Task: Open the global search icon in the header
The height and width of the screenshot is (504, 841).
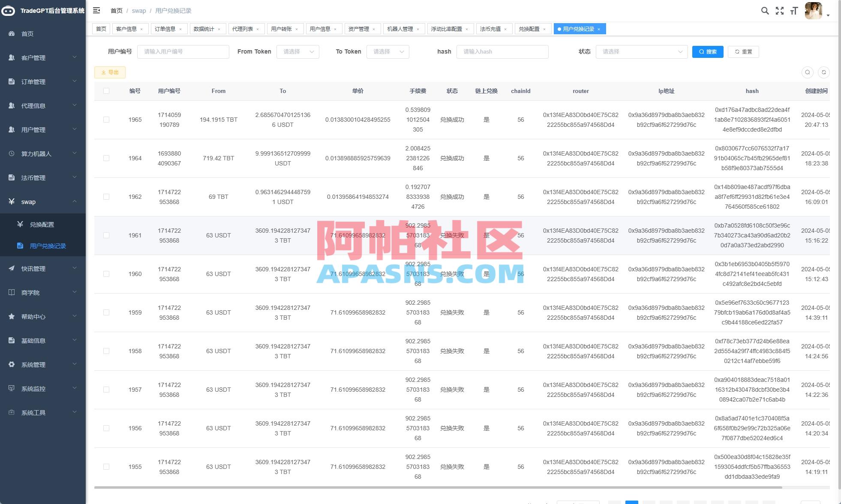Action: click(x=765, y=11)
